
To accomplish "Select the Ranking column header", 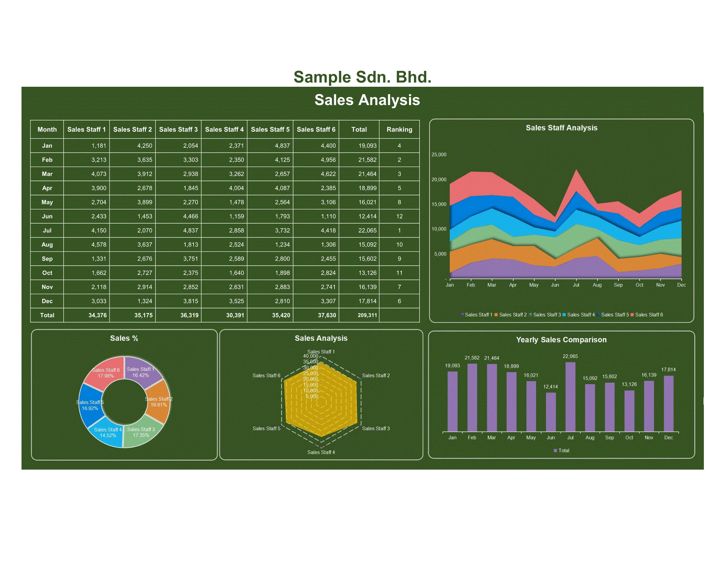I will point(399,129).
